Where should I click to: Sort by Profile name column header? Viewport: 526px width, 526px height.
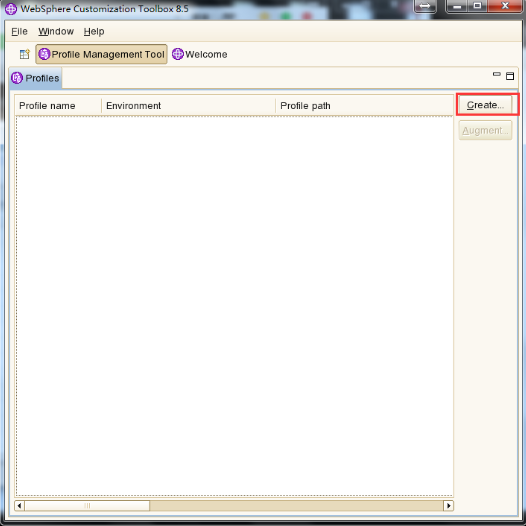point(58,106)
